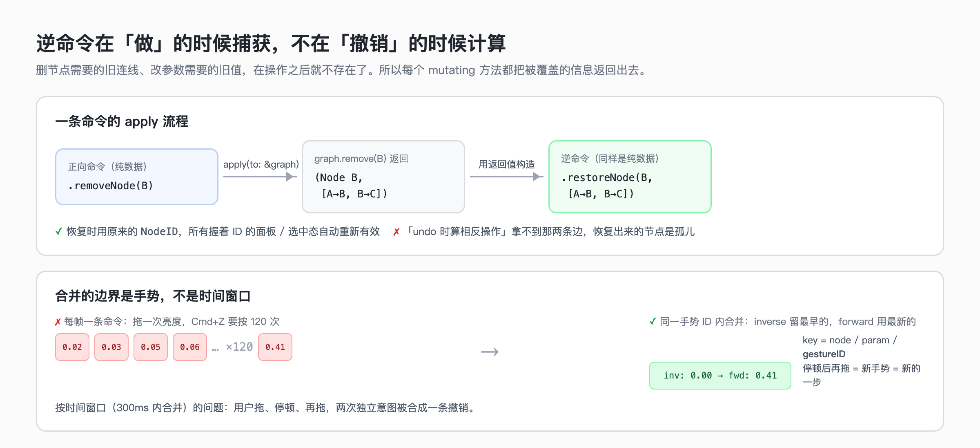Click the arrow after apply(to: &graph)
This screenshot has width=980, height=448.
coord(260,177)
